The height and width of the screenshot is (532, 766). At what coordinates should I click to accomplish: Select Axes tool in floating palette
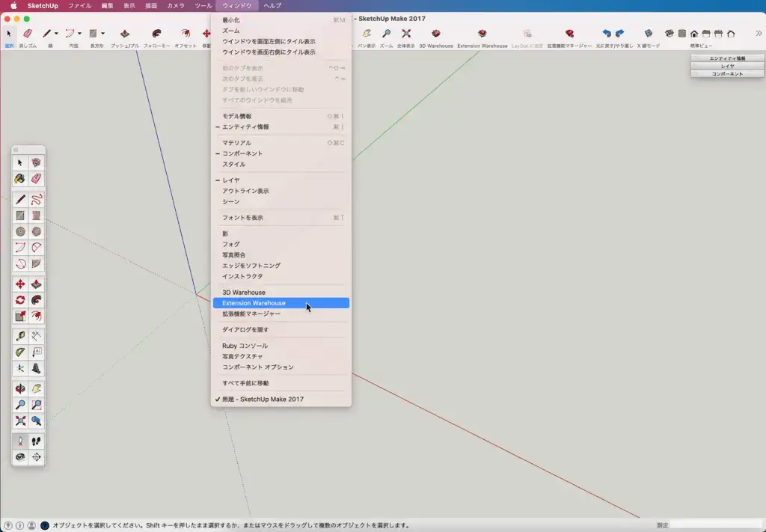click(20, 368)
